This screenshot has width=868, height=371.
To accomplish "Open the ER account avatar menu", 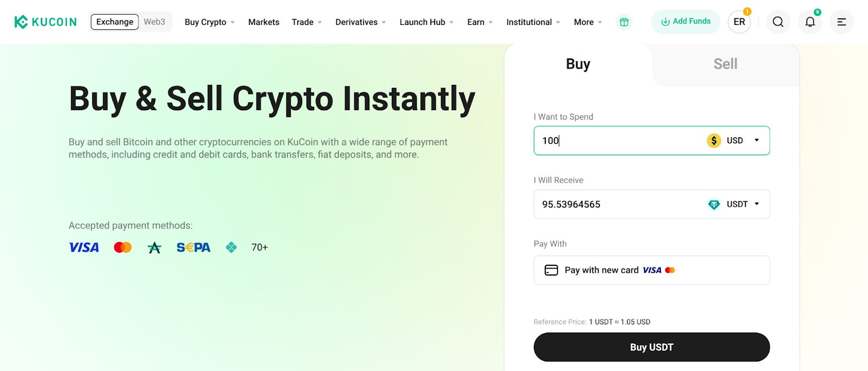I will coord(738,22).
